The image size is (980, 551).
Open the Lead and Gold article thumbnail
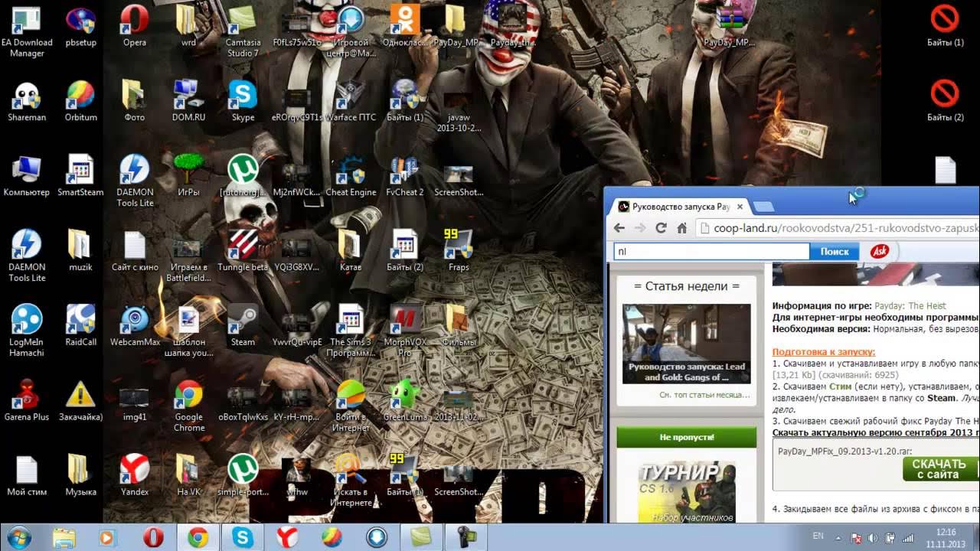[x=686, y=344]
